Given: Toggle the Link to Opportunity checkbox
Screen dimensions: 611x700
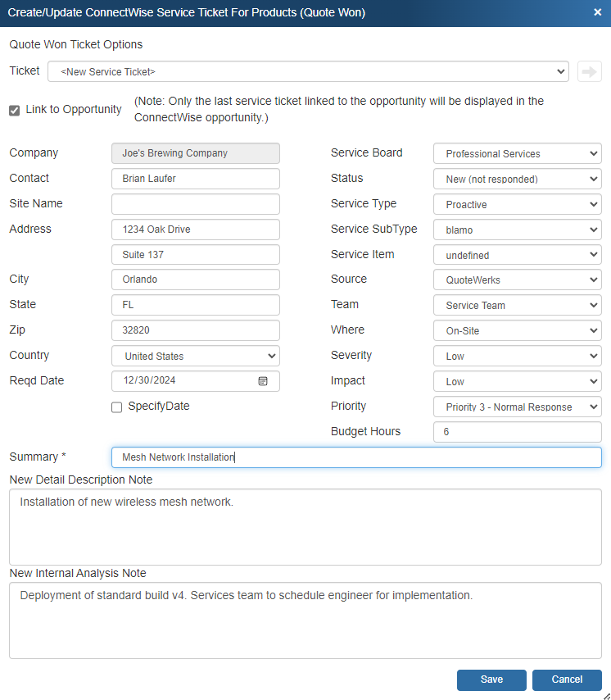Looking at the screenshot, I should point(15,110).
